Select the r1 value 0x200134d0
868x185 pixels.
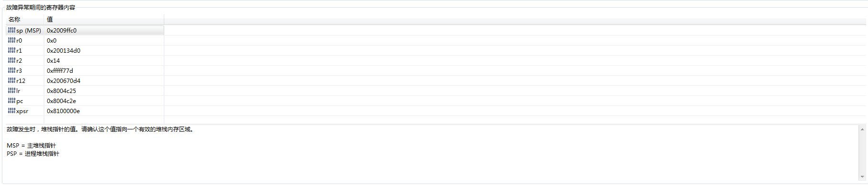[64, 50]
